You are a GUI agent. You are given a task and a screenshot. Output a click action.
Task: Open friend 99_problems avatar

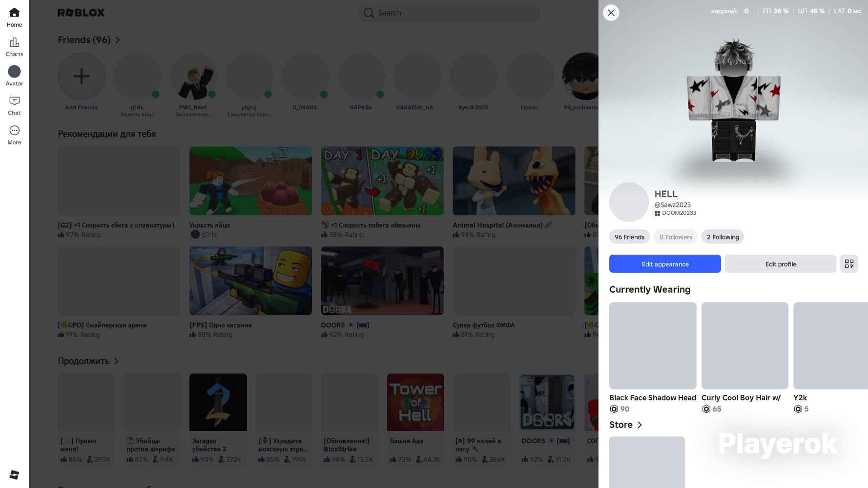[581, 76]
